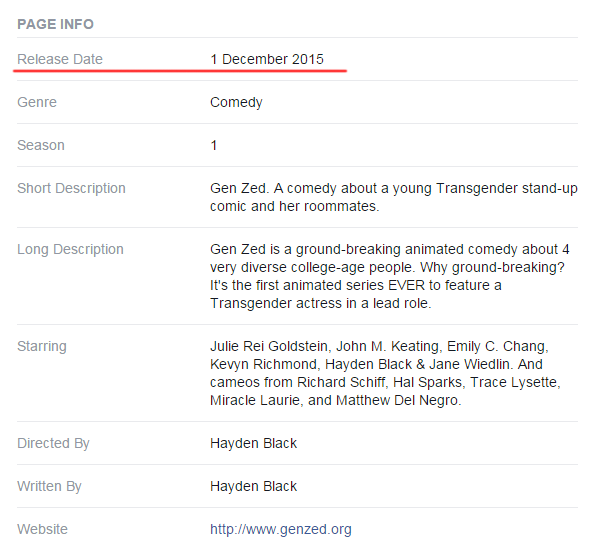
Task: Click the cast list starting with Julie Rei Goldstein
Action: tap(385, 373)
